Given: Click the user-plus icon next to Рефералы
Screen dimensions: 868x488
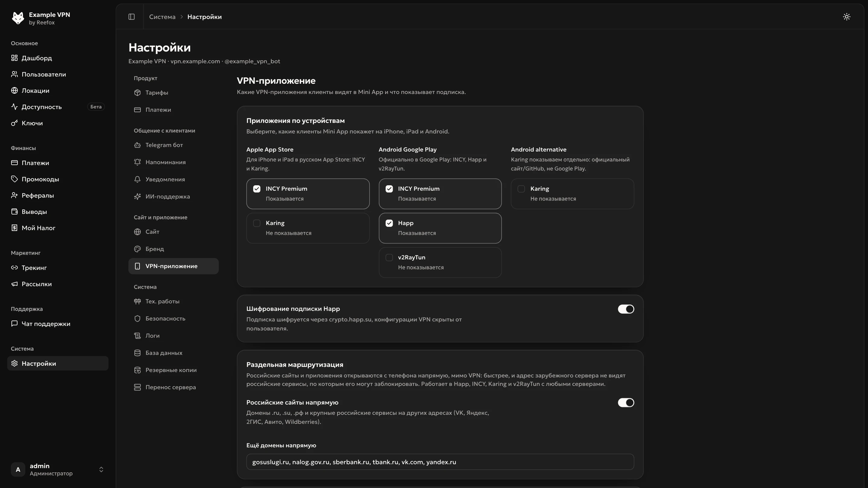Looking at the screenshot, I should pos(14,195).
